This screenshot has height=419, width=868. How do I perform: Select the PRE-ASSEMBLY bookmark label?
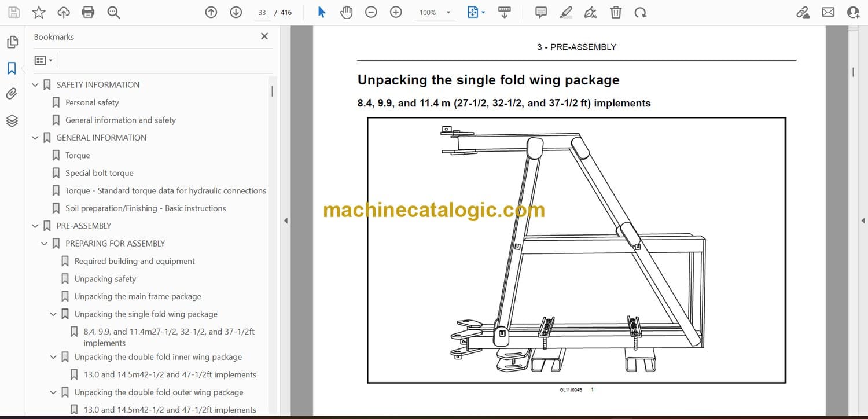click(x=84, y=226)
